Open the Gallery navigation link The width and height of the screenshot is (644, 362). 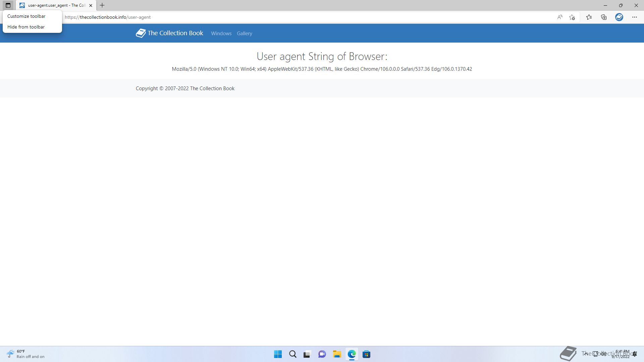[244, 34]
